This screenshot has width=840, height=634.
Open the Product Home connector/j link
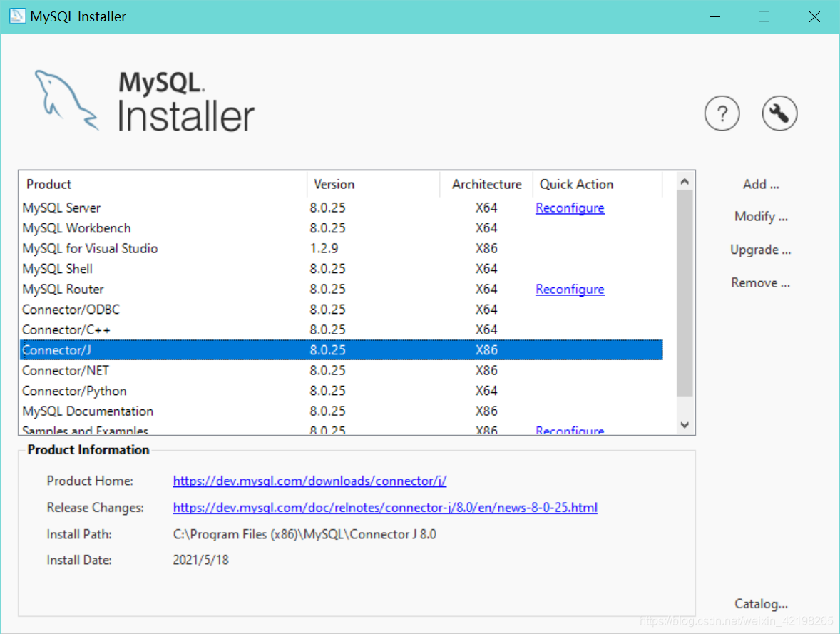(x=309, y=481)
